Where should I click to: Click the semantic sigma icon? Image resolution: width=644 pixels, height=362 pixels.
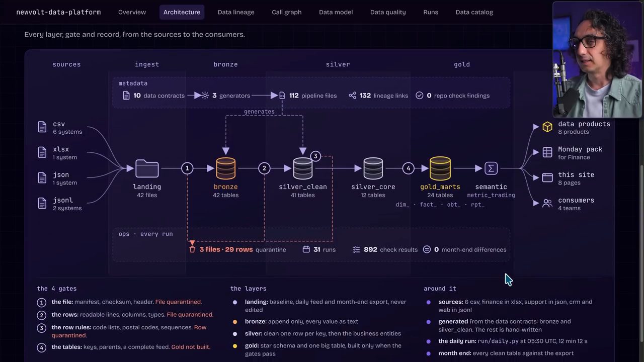(x=491, y=168)
